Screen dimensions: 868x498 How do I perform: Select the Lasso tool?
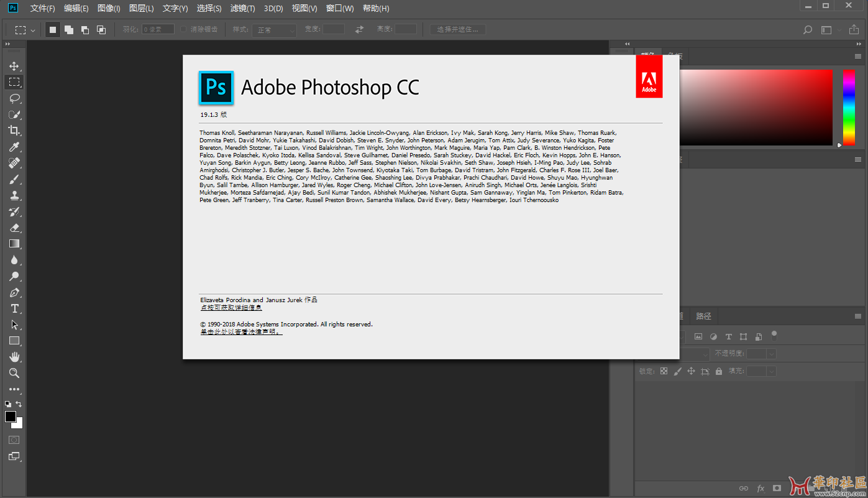14,98
